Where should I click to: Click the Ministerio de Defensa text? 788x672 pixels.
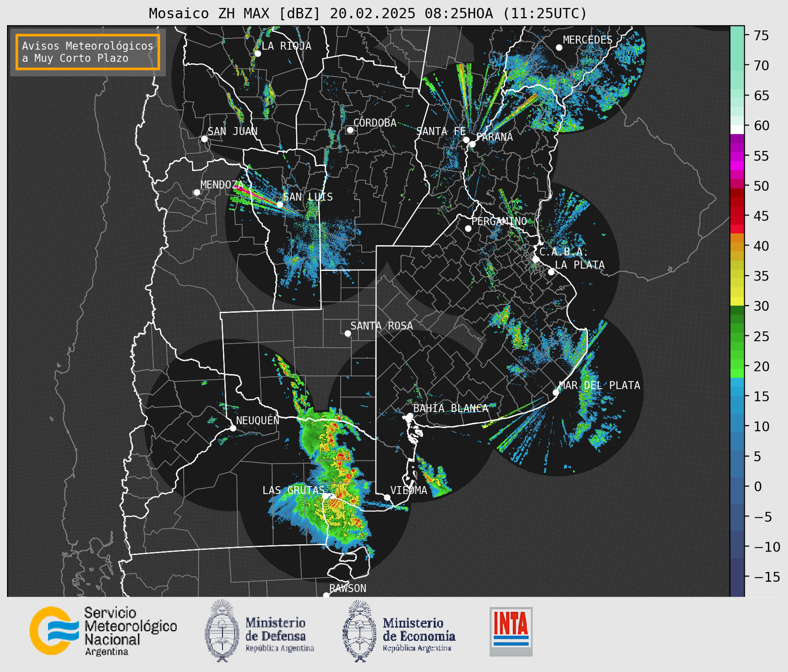click(280, 635)
